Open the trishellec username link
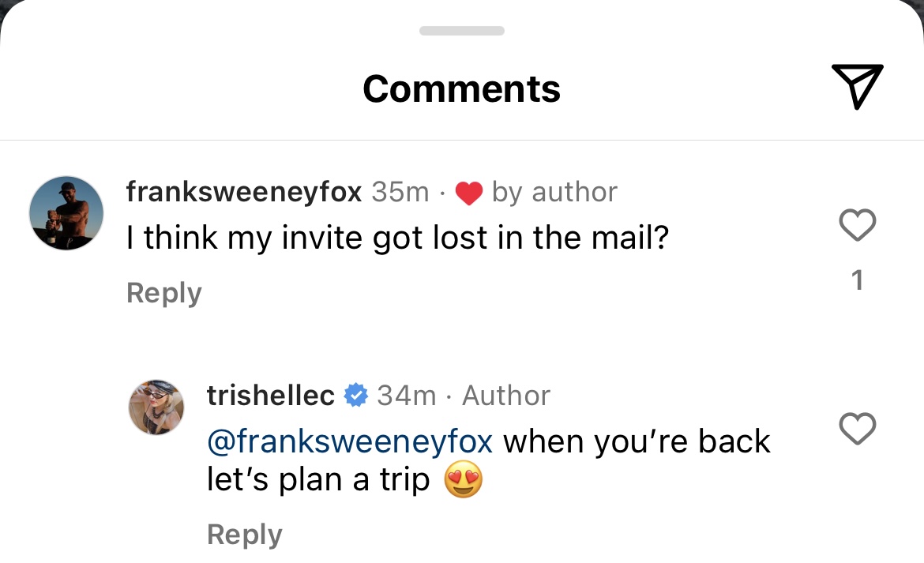Image resolution: width=924 pixels, height=563 pixels. 271,395
